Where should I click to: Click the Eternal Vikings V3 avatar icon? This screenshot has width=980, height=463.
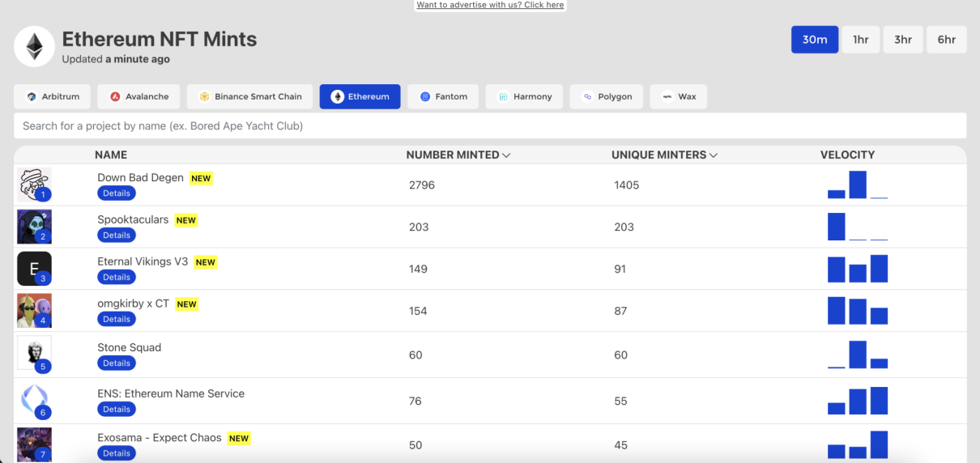click(x=34, y=269)
